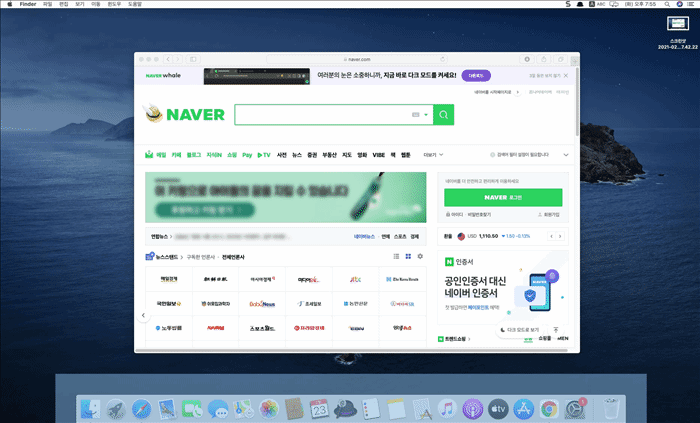Select the 구독한 언론사 tab
This screenshot has width=700, height=423.
(200, 257)
